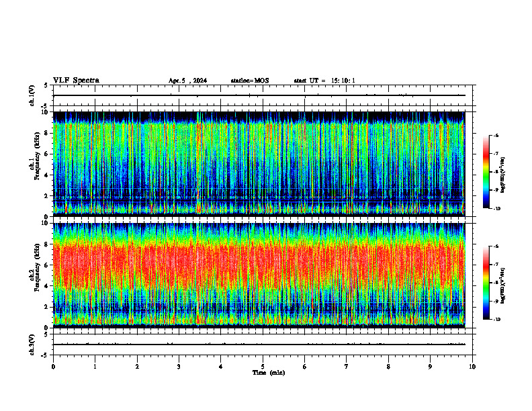
Task: Click the "-10" value on ch.2 colorbar
Action: pos(496,320)
